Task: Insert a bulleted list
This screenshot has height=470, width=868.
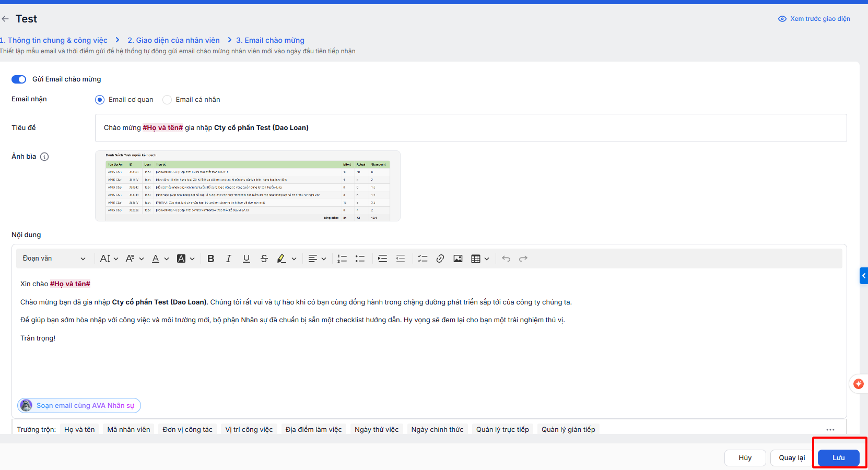Action: [x=360, y=258]
